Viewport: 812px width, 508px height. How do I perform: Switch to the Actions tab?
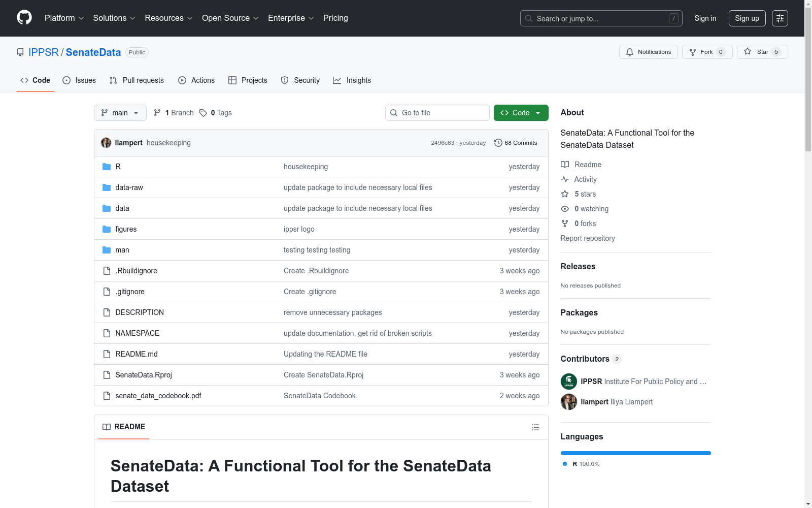196,80
